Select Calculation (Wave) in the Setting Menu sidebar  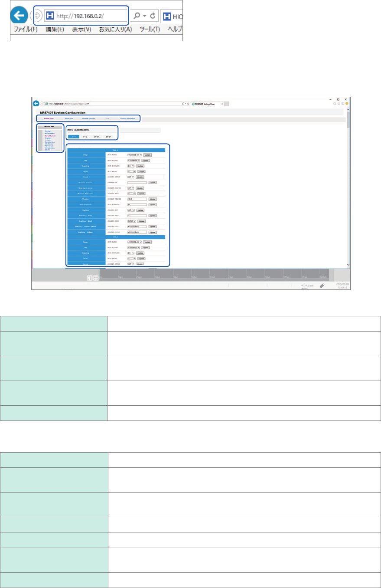pyautogui.click(x=49, y=148)
